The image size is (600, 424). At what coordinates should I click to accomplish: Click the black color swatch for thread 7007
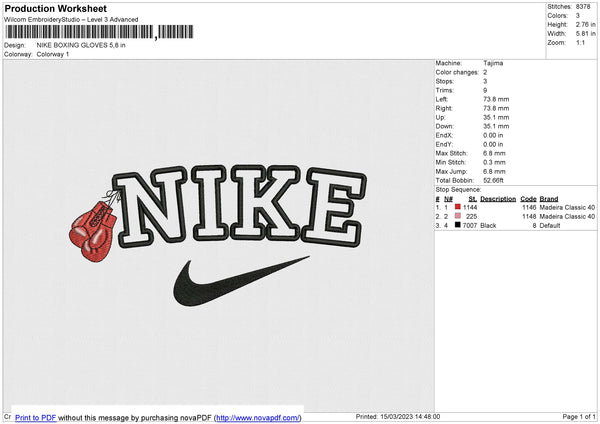458,225
